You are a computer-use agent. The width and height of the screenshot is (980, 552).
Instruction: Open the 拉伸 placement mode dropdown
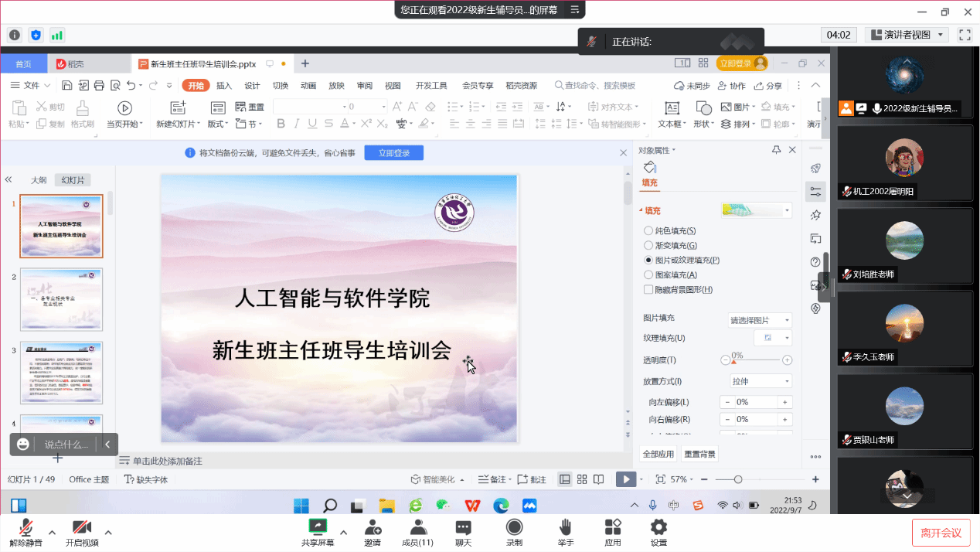click(761, 381)
